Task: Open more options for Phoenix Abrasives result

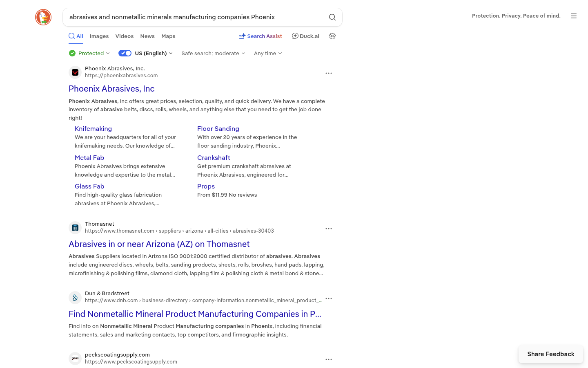Action: (329, 73)
